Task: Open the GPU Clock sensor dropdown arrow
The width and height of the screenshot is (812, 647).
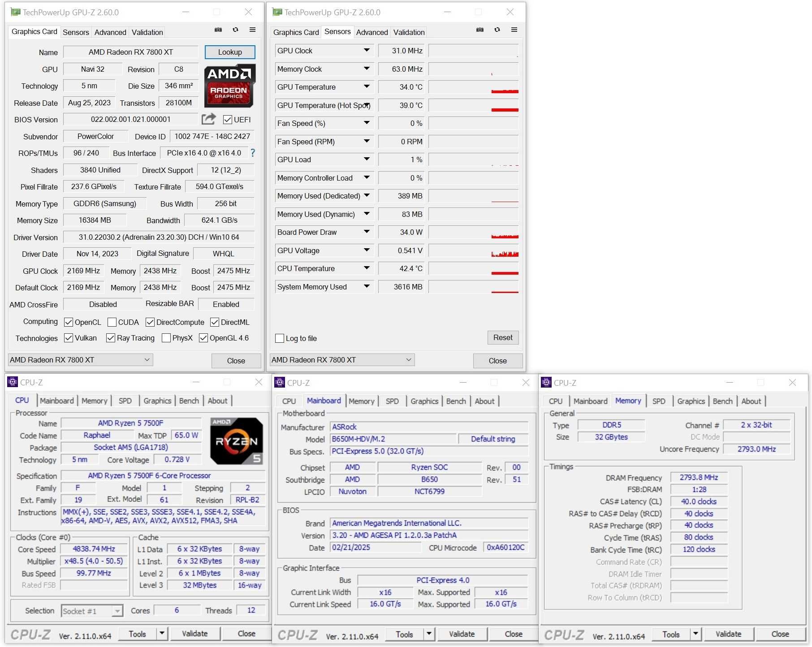Action: click(x=367, y=50)
